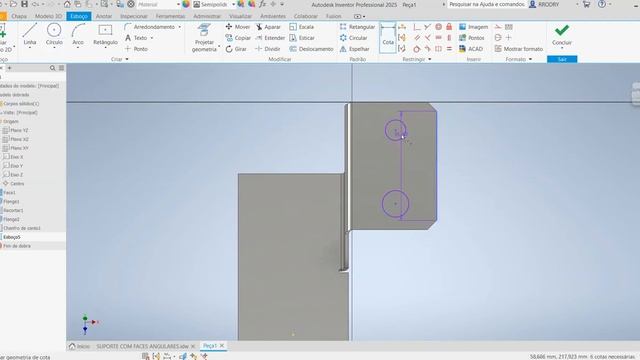Click Projetar geometria tool

tap(204, 38)
